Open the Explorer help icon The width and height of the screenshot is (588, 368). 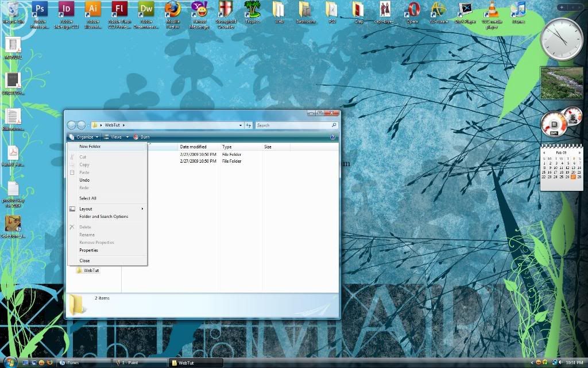[x=332, y=137]
